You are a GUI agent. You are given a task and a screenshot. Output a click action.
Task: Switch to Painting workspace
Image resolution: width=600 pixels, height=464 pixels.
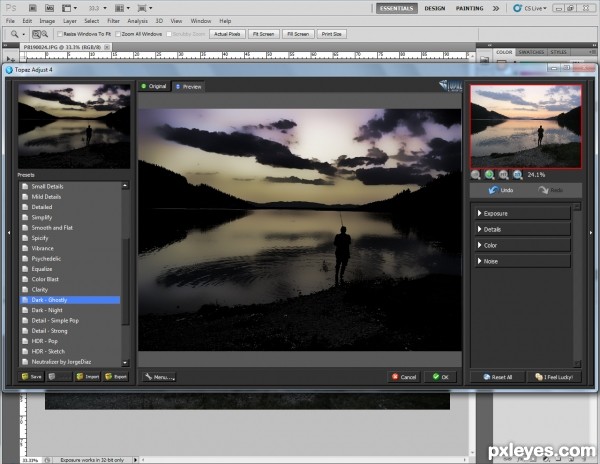470,8
